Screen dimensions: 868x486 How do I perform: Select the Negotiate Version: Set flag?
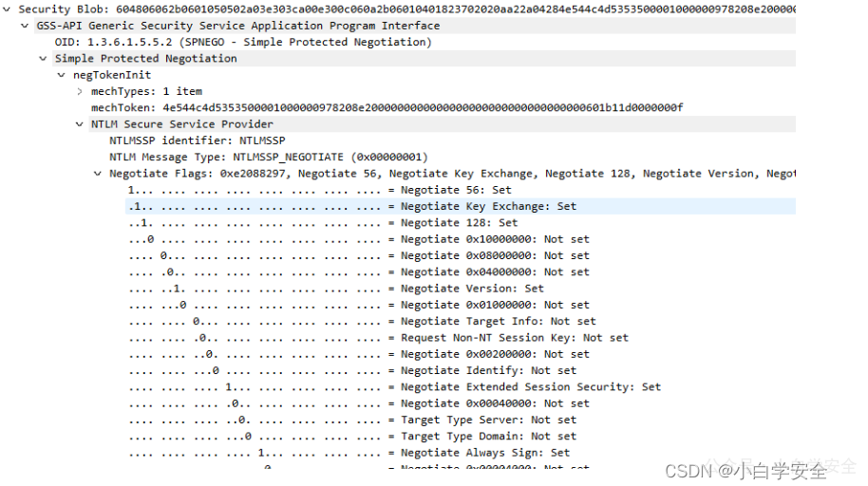(x=336, y=289)
